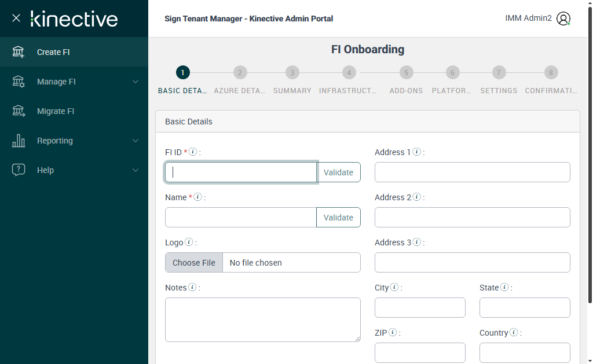The image size is (593, 364).
Task: Expand the Manage FI menu chevron
Action: point(136,82)
